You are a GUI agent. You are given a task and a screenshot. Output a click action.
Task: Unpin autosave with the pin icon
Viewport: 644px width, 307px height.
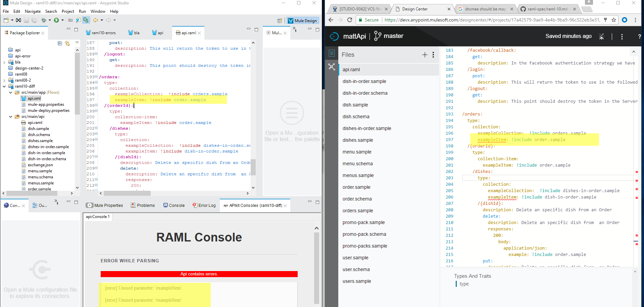coord(601,36)
